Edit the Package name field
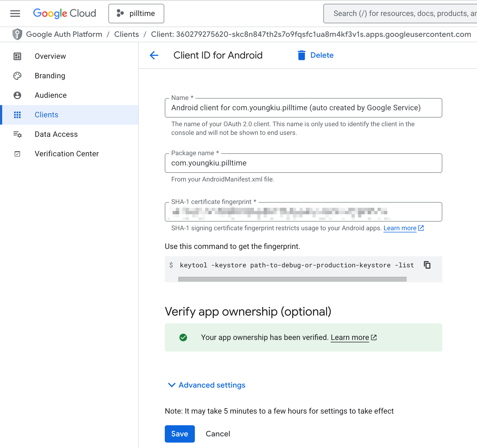477x448 pixels. 304,163
